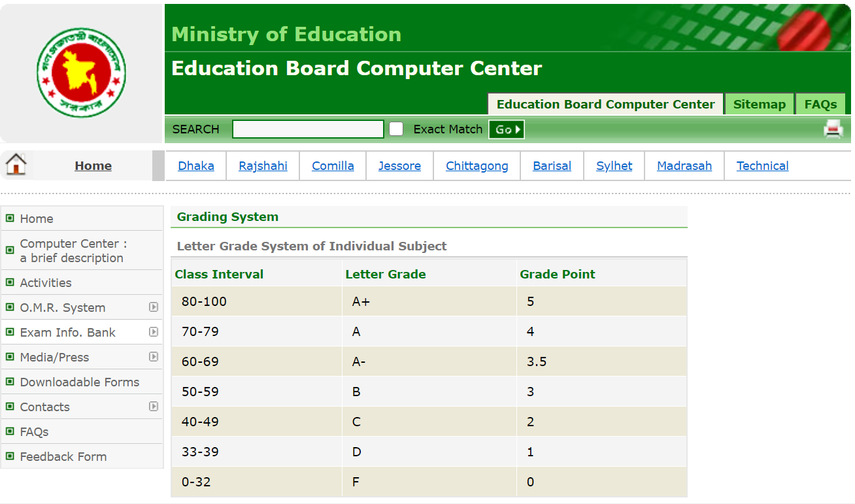
Task: Click the 60-69 class interval cell
Action: (x=256, y=361)
